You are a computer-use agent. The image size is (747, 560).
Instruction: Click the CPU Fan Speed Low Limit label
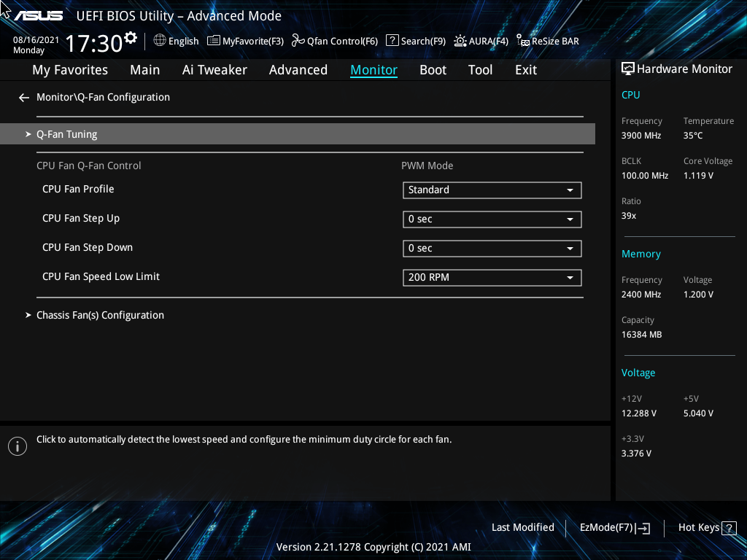(x=101, y=276)
